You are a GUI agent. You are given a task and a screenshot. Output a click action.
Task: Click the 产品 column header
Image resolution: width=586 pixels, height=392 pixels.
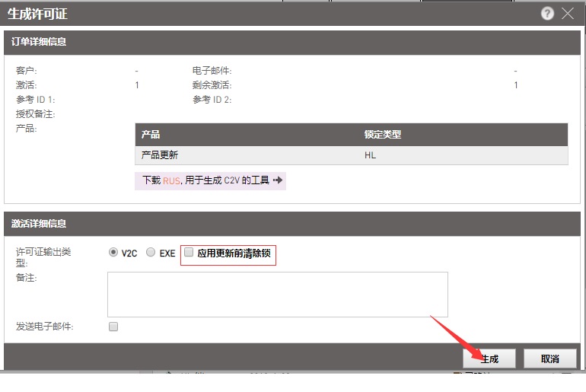pyautogui.click(x=151, y=135)
